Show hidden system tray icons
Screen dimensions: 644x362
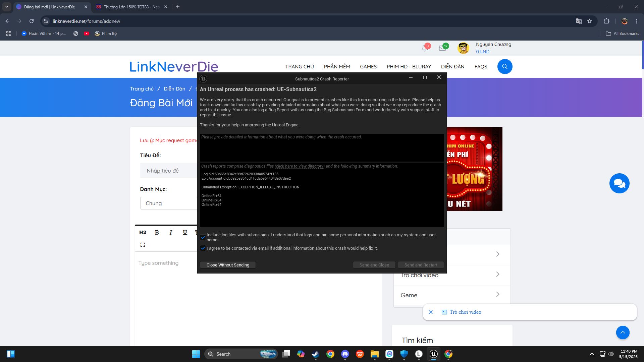(592, 354)
